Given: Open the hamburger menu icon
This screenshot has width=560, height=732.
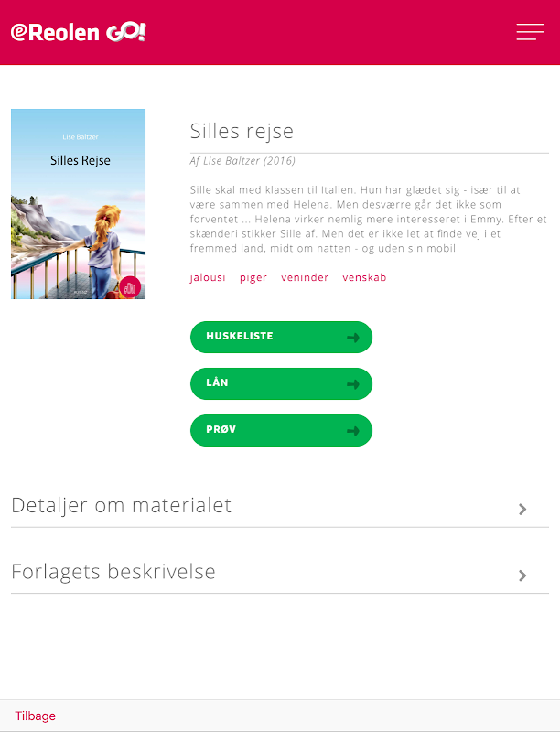Looking at the screenshot, I should [530, 32].
